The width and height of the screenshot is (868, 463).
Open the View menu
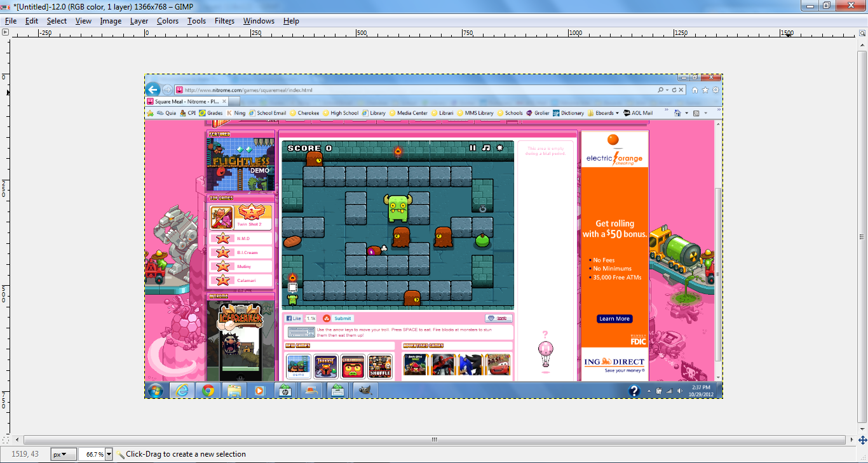tap(83, 21)
